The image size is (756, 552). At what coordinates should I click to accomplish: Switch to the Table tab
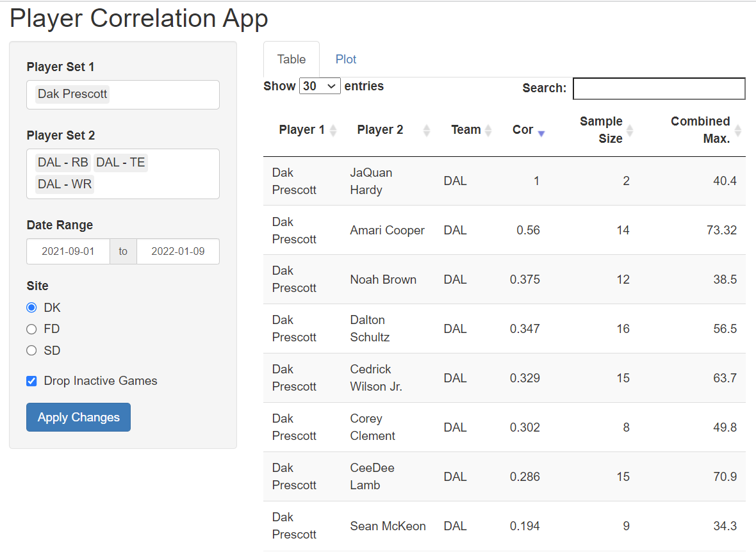[292, 60]
